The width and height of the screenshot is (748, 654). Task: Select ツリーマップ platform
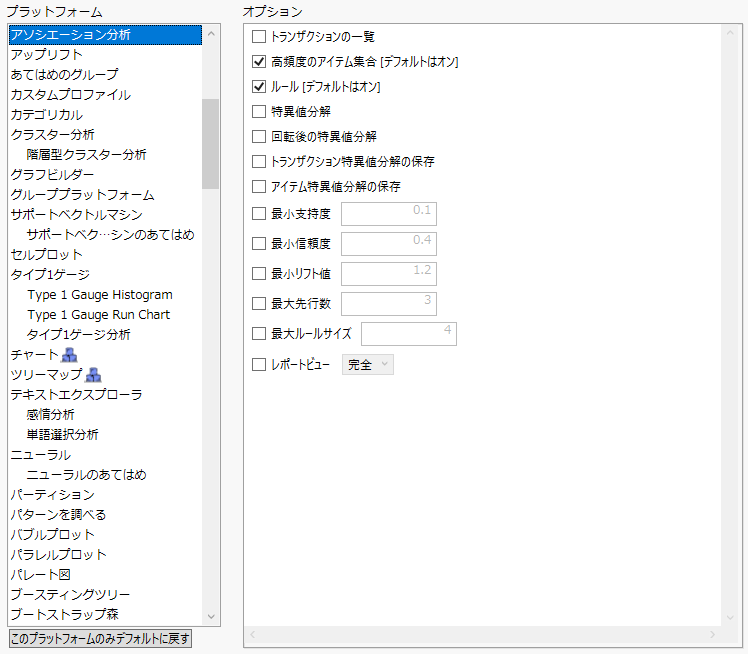tap(105, 375)
